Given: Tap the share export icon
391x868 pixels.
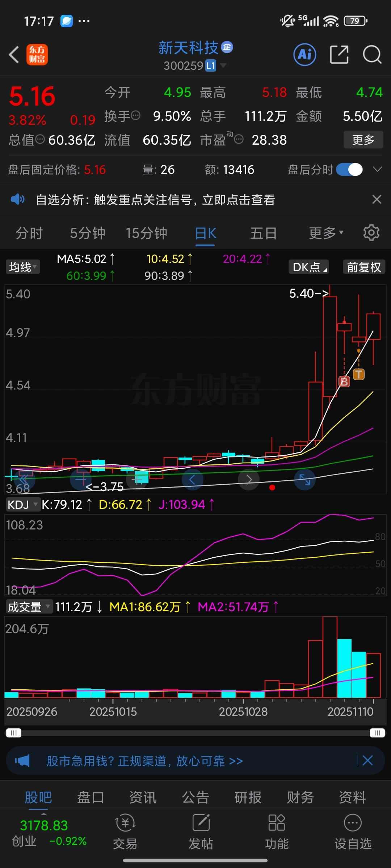Looking at the screenshot, I should (x=339, y=55).
